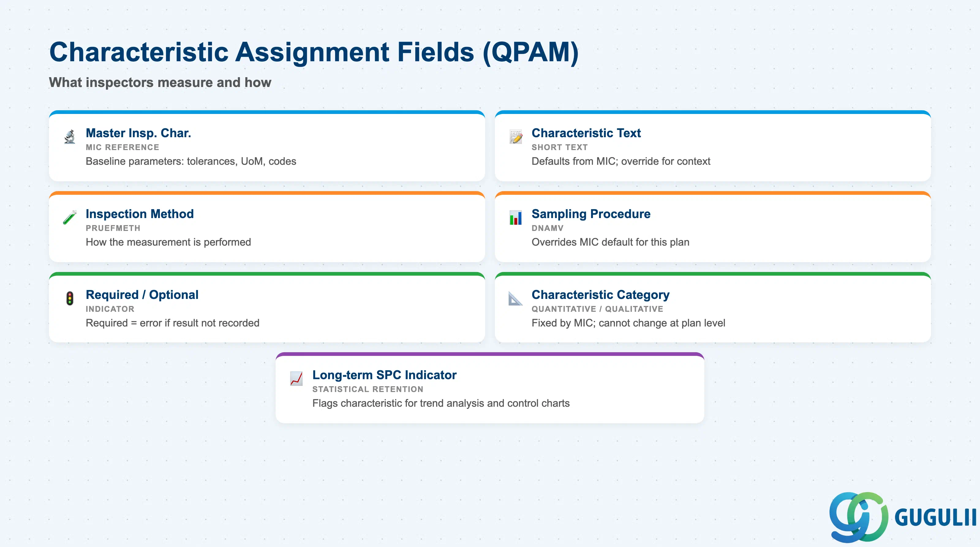Click the trend chart icon for SPC Indicator
The width and height of the screenshot is (980, 547).
pyautogui.click(x=296, y=379)
